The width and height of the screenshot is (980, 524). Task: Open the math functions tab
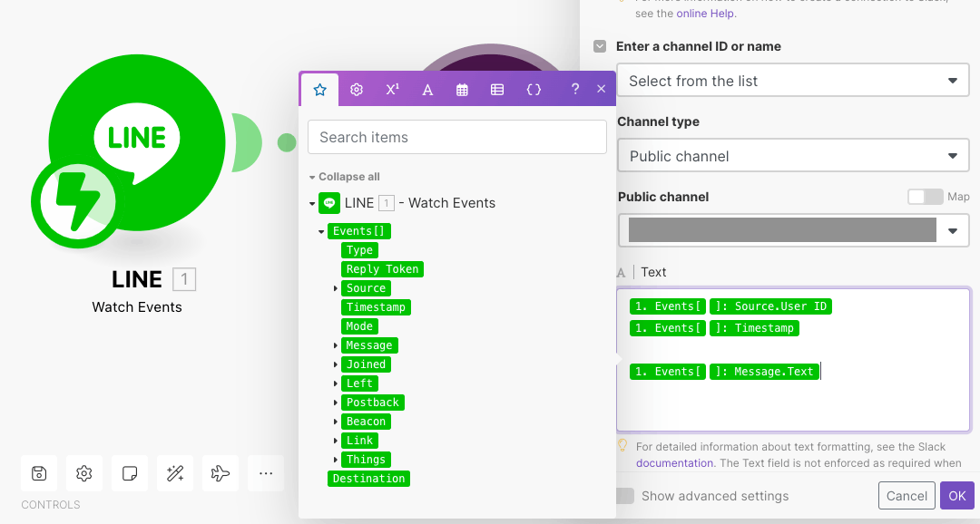(x=392, y=90)
